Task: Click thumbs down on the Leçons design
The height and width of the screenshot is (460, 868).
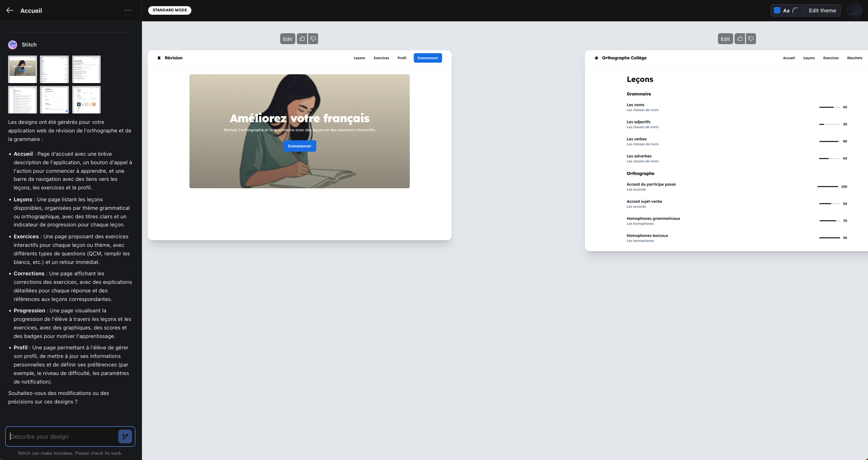Action: click(x=751, y=39)
